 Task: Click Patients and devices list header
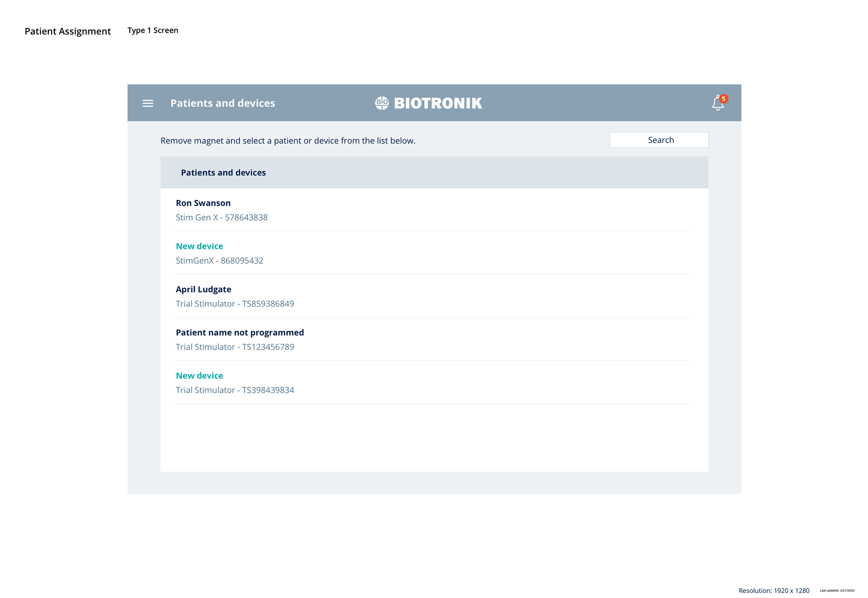(223, 173)
